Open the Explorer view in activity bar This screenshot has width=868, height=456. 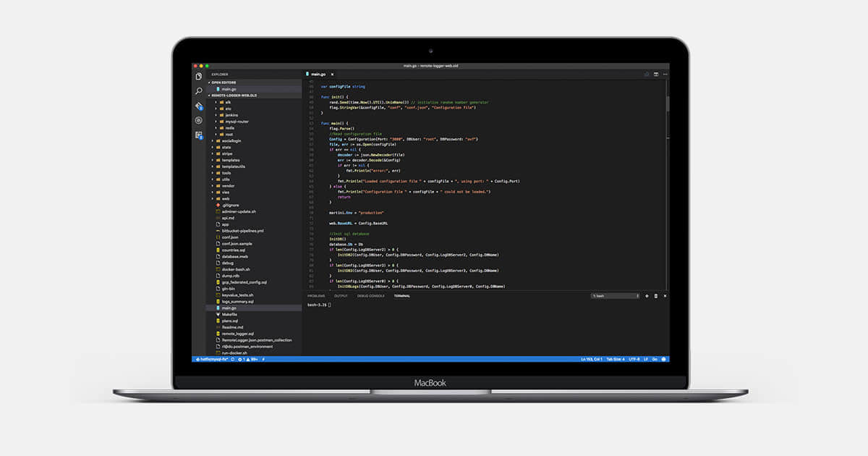click(199, 76)
